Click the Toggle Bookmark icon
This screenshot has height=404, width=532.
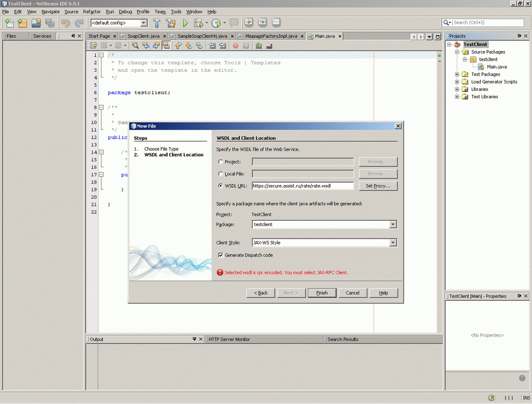click(199, 45)
